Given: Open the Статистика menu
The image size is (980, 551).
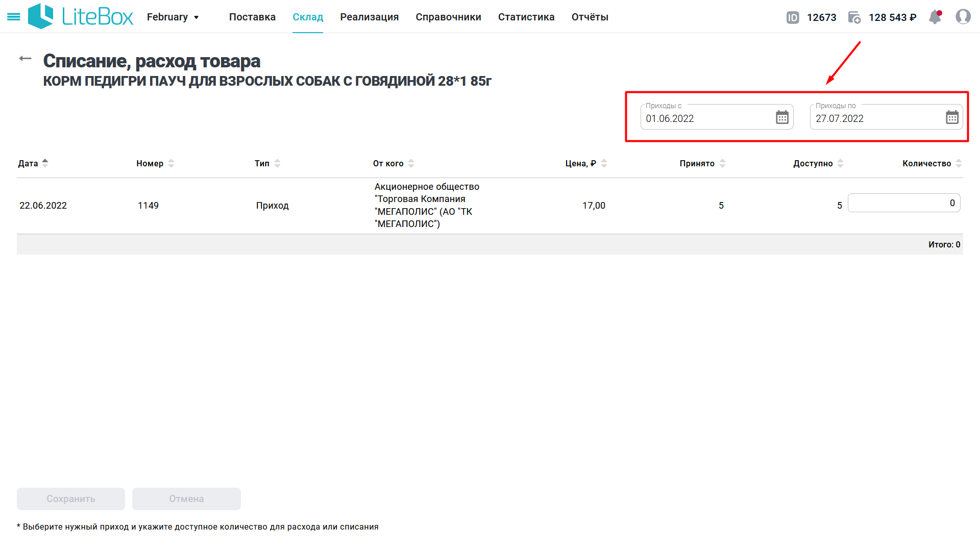Looking at the screenshot, I should tap(526, 17).
